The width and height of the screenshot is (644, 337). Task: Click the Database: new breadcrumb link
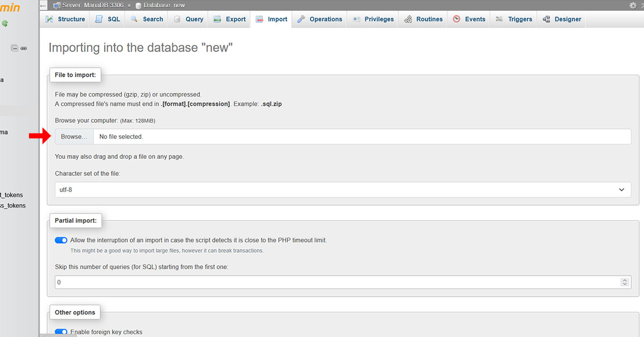coord(164,5)
